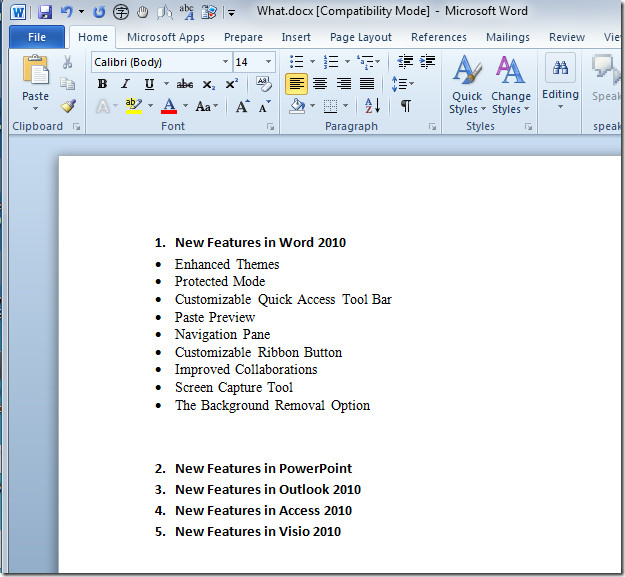The width and height of the screenshot is (625, 577).
Task: Expand the font name dropdown arrow
Action: click(225, 62)
